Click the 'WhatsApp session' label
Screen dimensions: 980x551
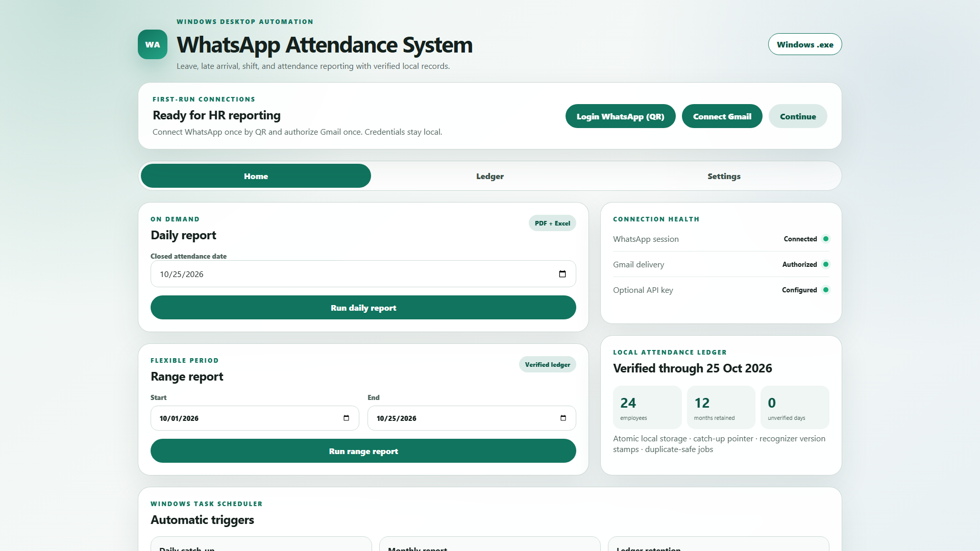click(646, 239)
